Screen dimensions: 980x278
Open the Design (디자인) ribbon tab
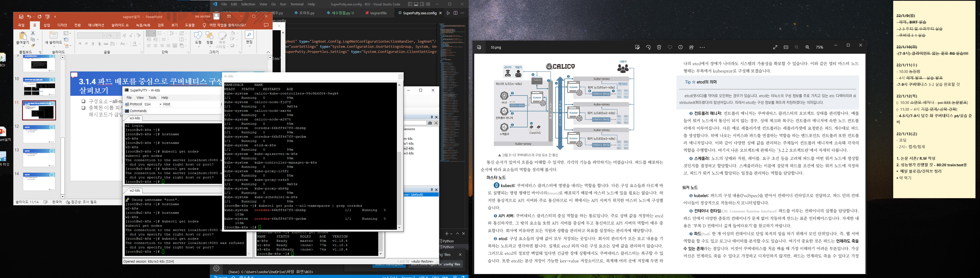point(63,25)
